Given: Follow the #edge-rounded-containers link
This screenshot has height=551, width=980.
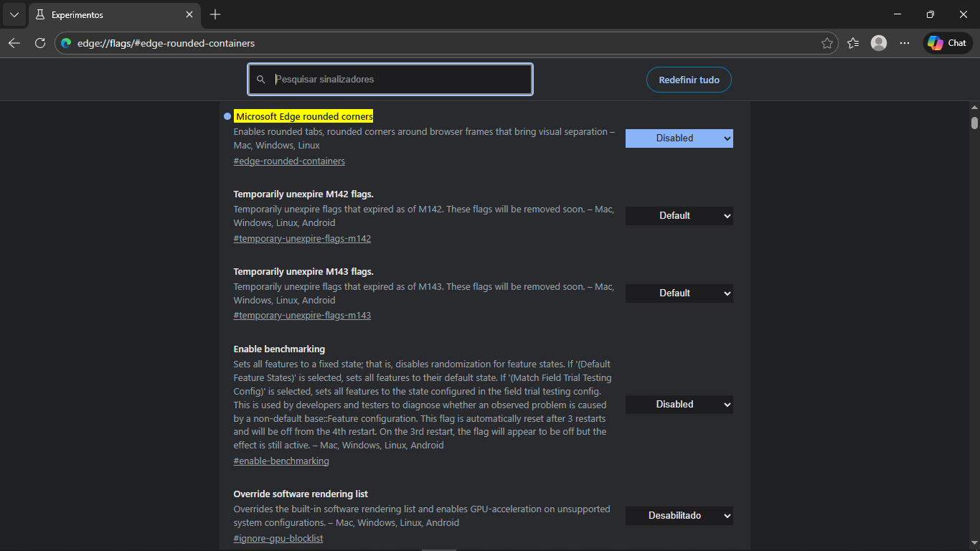Looking at the screenshot, I should coord(289,161).
